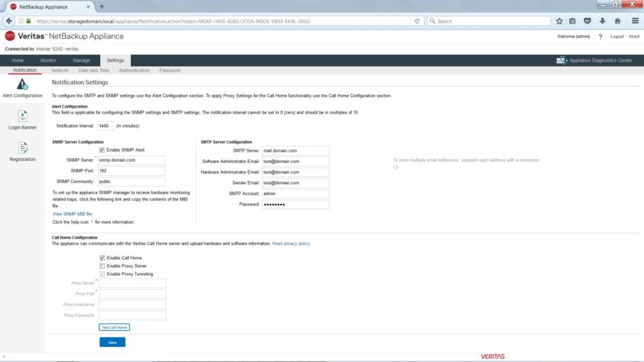The height and width of the screenshot is (362, 644).
Task: Open the Manage menu tab
Action: pos(81,60)
